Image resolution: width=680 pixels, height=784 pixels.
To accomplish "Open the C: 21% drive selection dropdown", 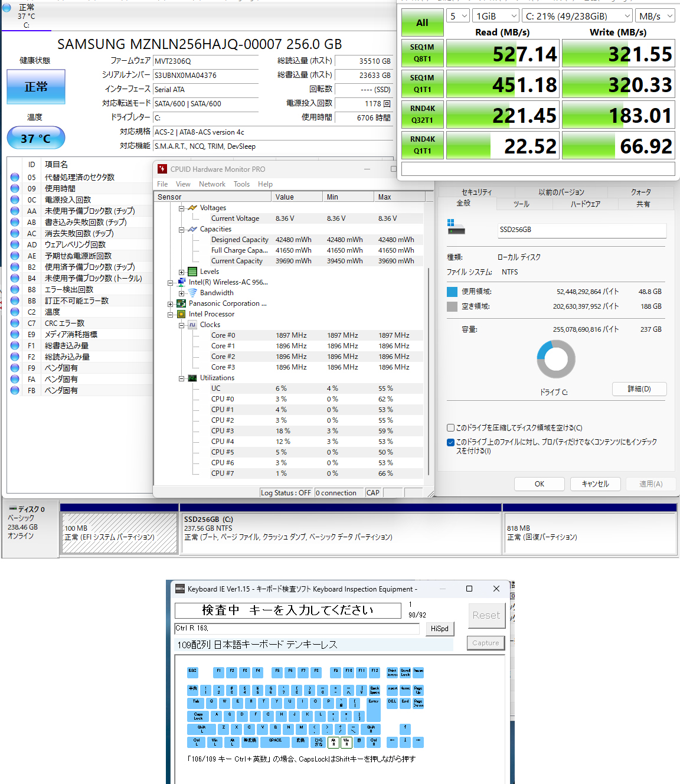I will pyautogui.click(x=577, y=16).
